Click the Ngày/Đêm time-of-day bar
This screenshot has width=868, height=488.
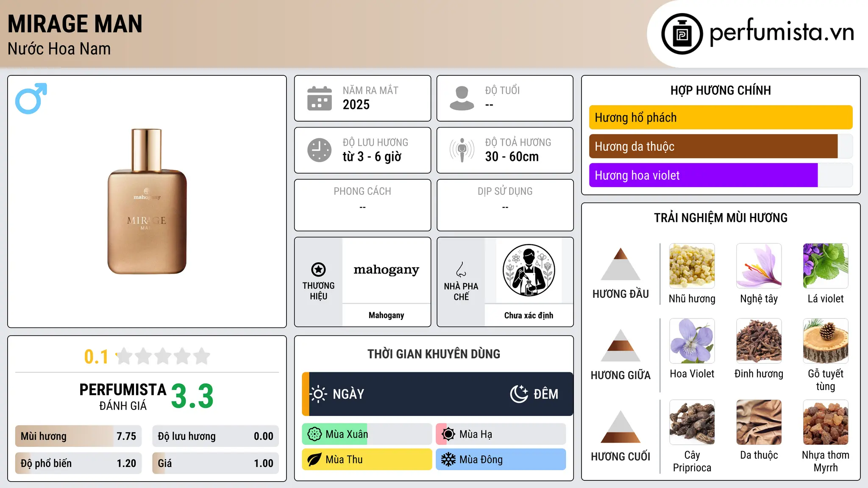tap(437, 394)
